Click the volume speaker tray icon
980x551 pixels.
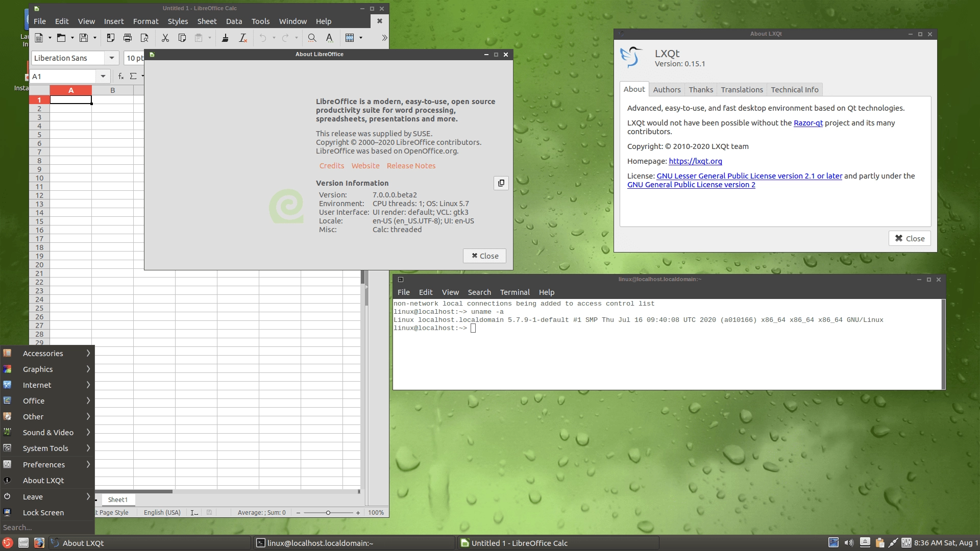pyautogui.click(x=849, y=543)
